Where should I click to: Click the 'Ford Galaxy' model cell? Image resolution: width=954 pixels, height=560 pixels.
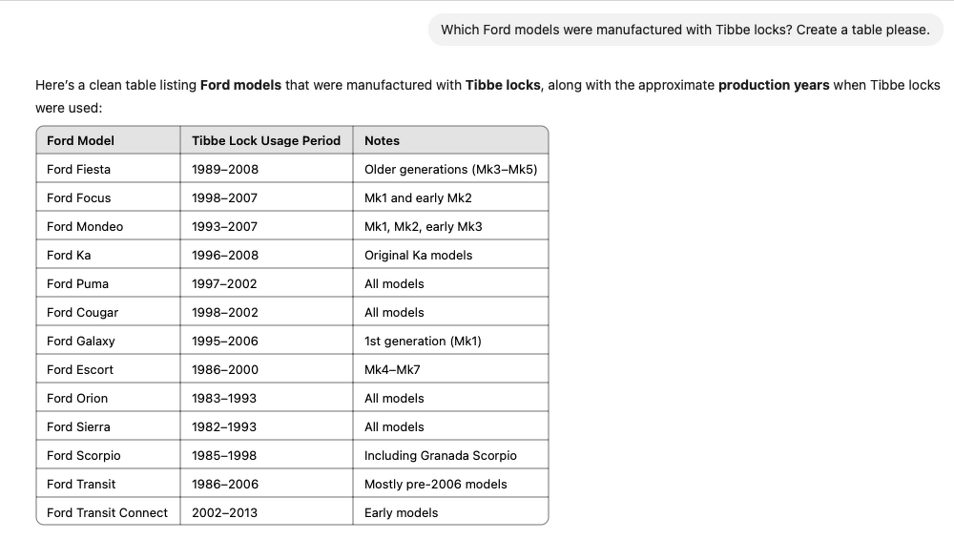tap(80, 341)
